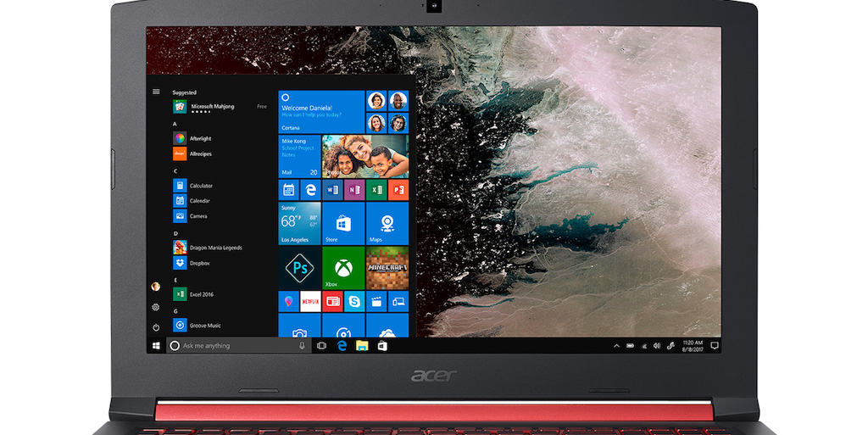Expand the Start hamburger menu

coord(156,92)
